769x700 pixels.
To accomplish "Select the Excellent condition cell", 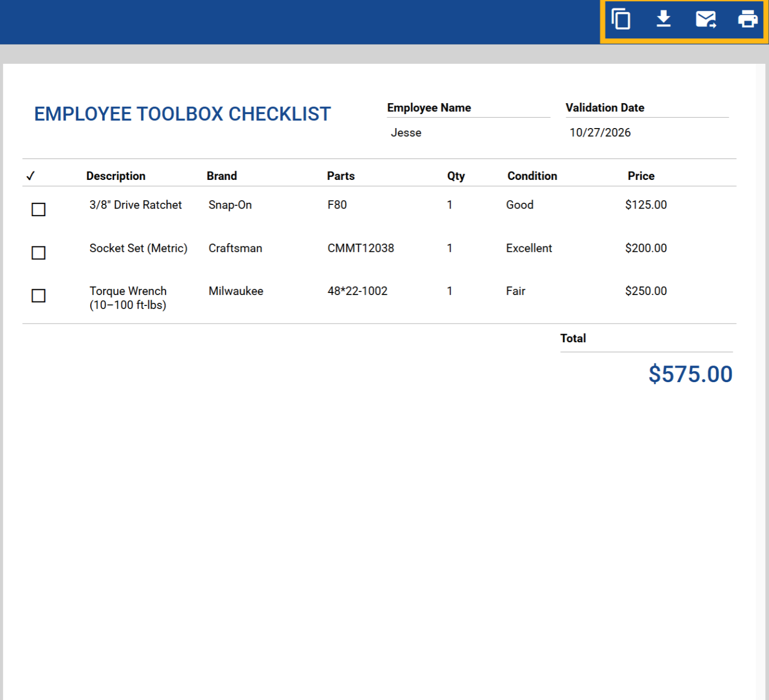I will (x=529, y=248).
